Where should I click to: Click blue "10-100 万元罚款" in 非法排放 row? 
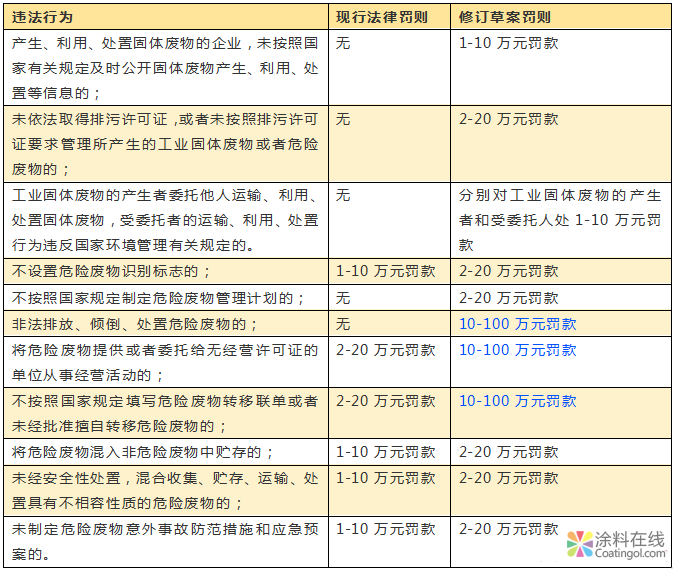click(517, 324)
